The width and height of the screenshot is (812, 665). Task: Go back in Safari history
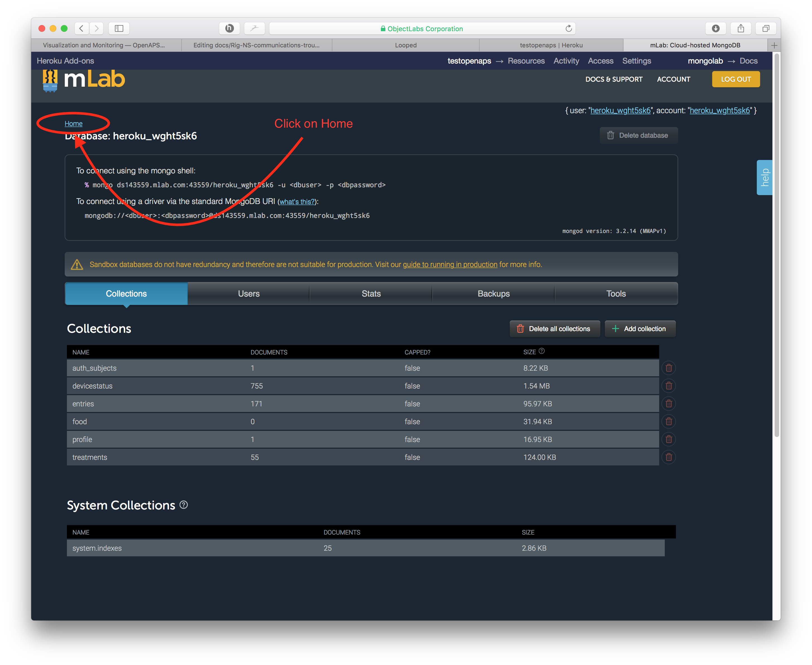tap(81, 28)
